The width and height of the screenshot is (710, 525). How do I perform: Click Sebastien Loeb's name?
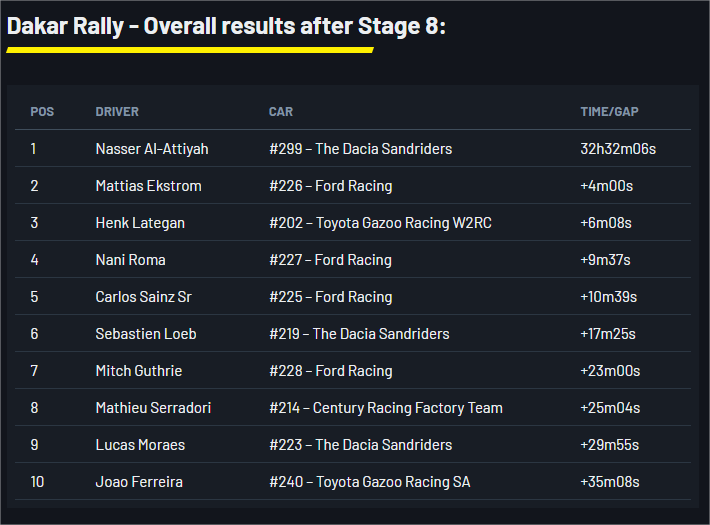pyautogui.click(x=146, y=334)
